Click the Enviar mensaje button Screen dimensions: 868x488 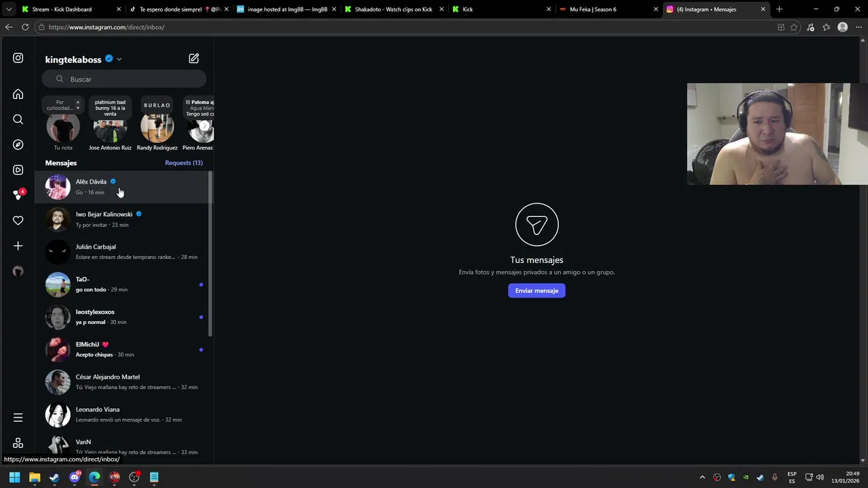(536, 291)
